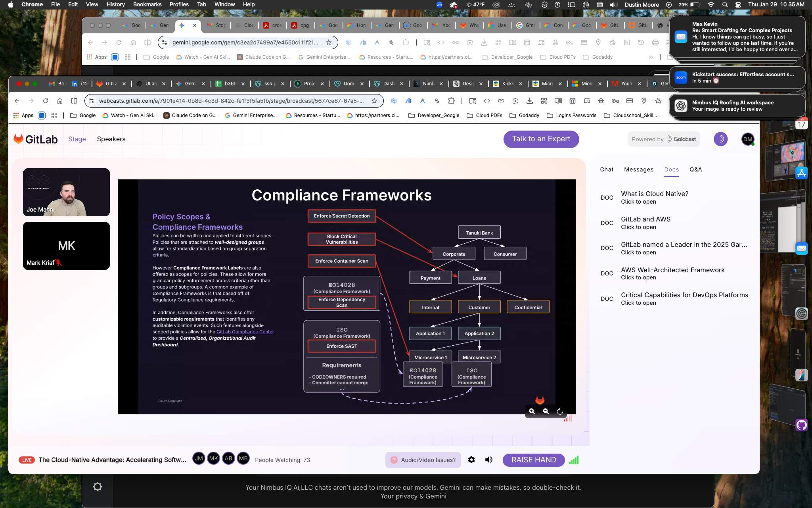Mute the webcast volume speaker
The width and height of the screenshot is (812, 508).
pos(488,460)
